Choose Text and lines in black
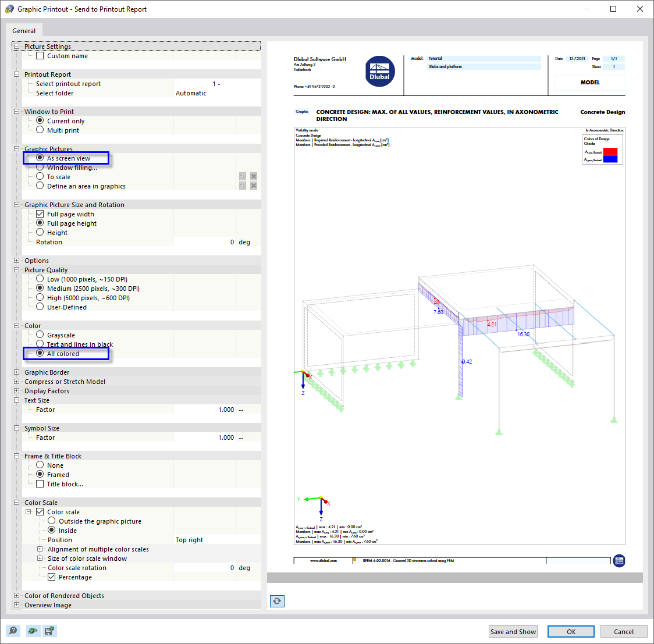Image resolution: width=654 pixels, height=644 pixels. point(40,344)
